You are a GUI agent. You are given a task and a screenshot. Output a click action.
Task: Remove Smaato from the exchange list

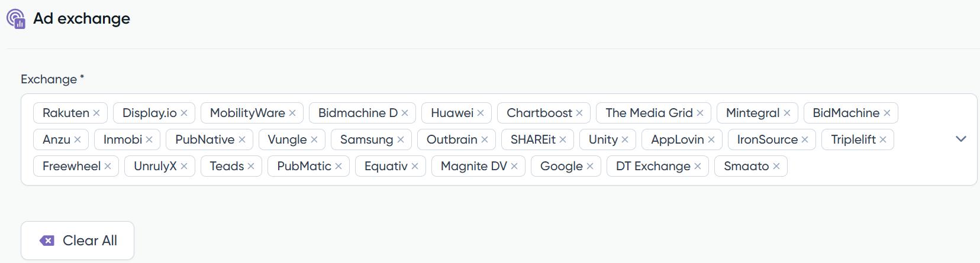776,166
